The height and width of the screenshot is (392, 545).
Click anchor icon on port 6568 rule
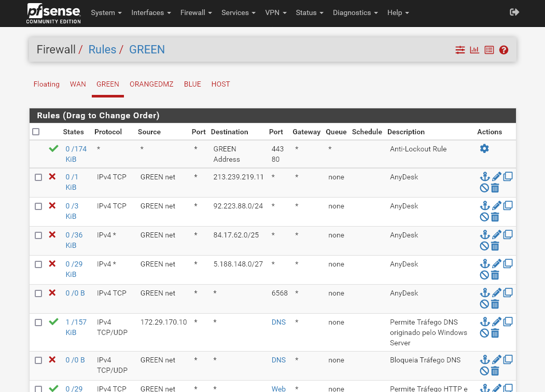(x=484, y=293)
